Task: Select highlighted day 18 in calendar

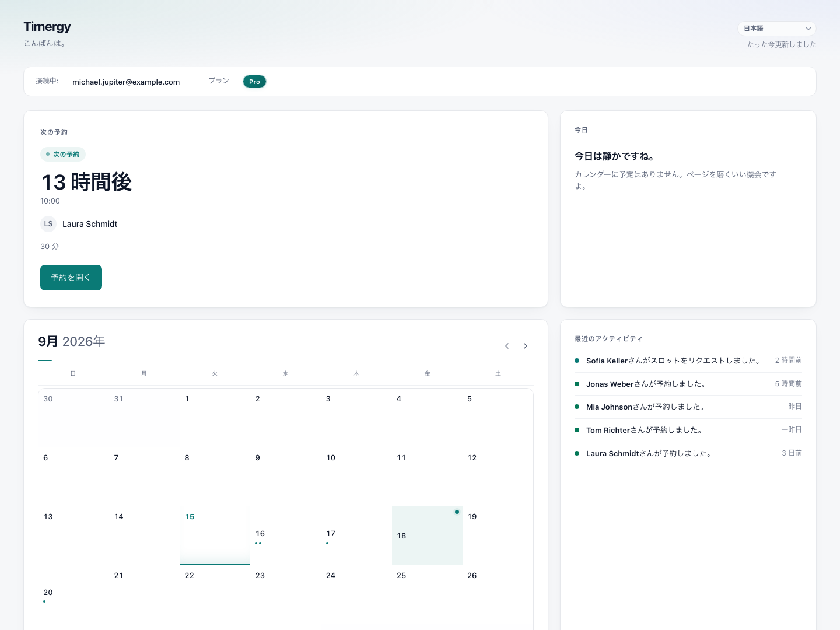Action: [427, 535]
